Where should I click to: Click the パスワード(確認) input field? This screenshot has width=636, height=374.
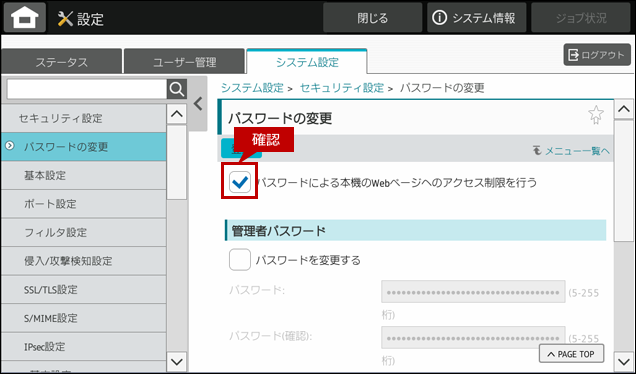(473, 337)
